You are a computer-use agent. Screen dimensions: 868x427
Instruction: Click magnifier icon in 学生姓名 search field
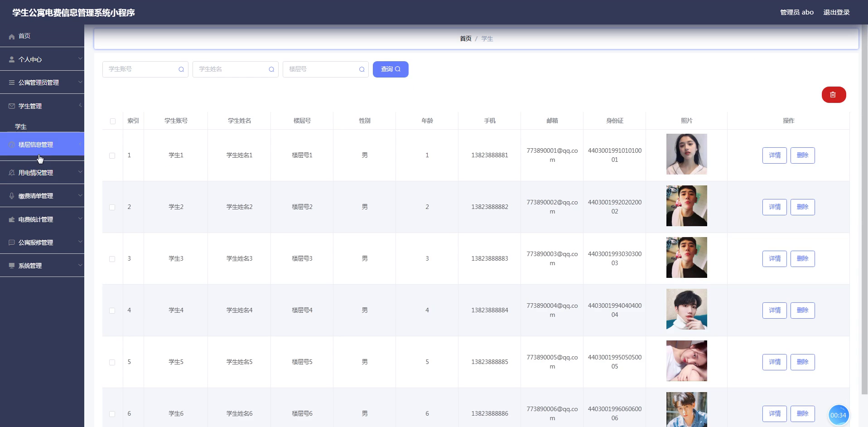tap(271, 69)
